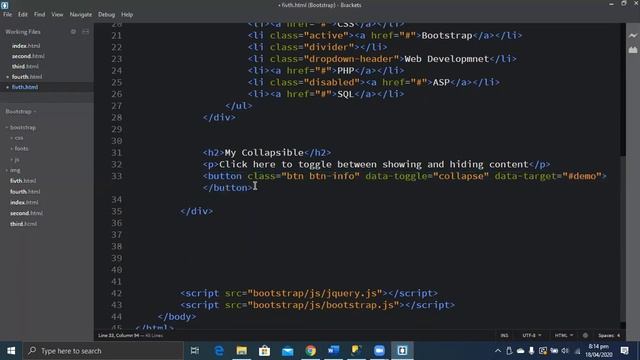The image size is (640, 360).
Task: Open the Edit menu
Action: [22, 14]
